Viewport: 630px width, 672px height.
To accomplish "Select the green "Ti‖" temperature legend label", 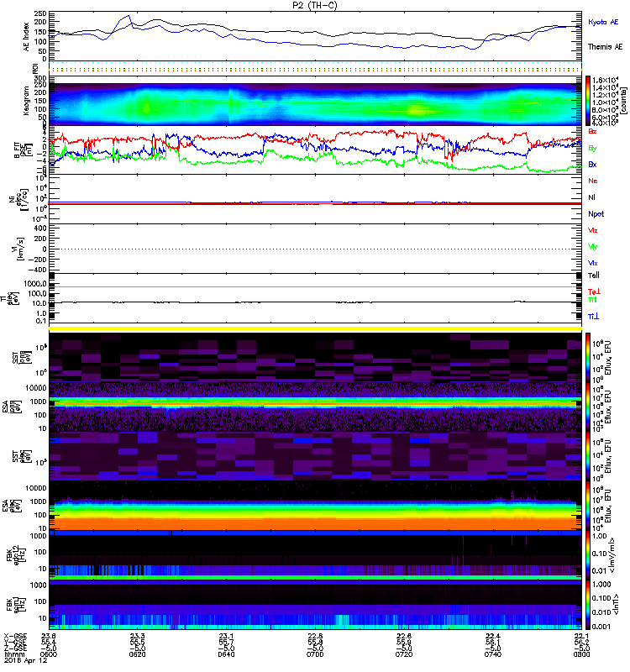I will click(592, 300).
